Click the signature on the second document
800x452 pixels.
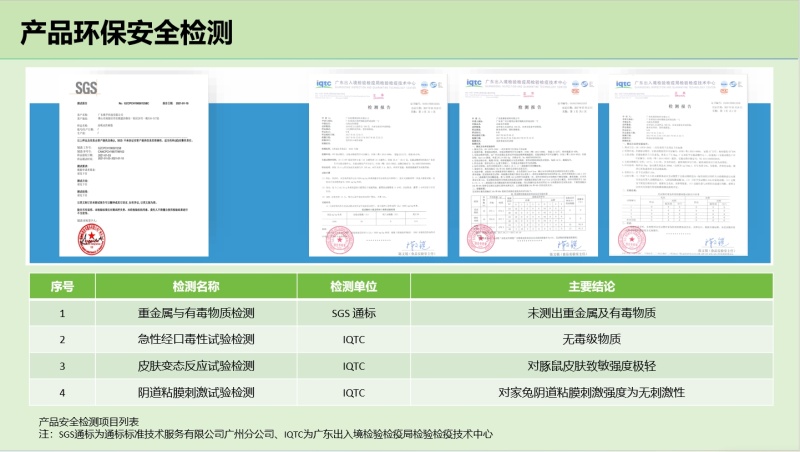418,245
